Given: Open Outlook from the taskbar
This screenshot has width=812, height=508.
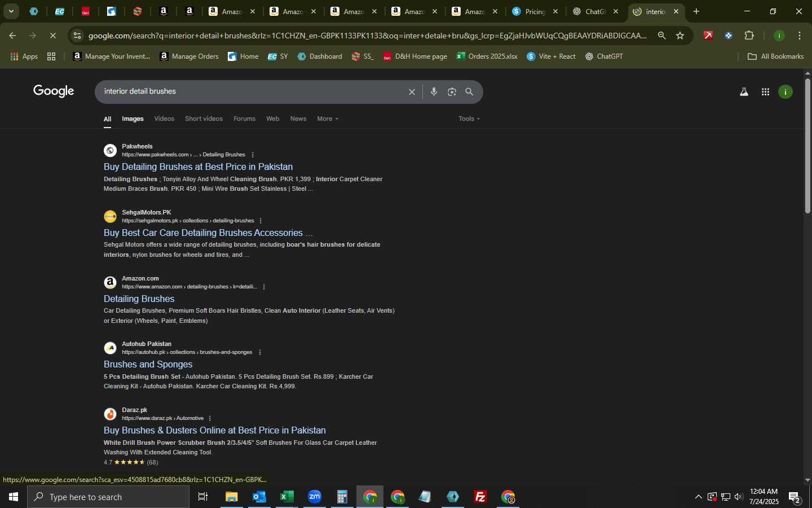Looking at the screenshot, I should tap(259, 497).
